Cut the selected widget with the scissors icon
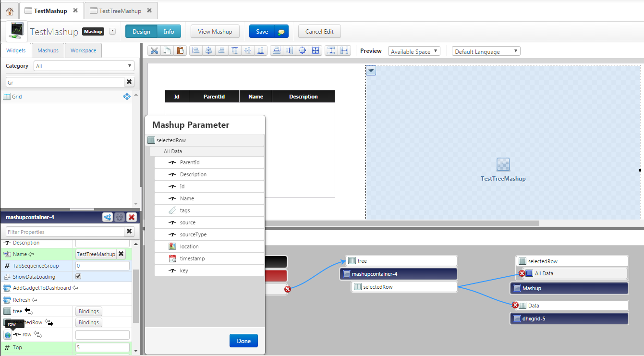The width and height of the screenshot is (644, 356). tap(154, 50)
